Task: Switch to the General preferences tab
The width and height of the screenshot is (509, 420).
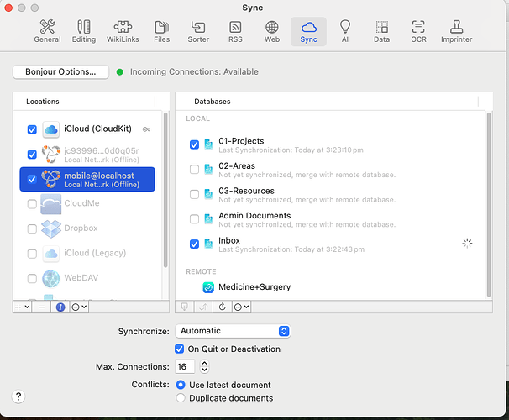Action: (x=47, y=31)
